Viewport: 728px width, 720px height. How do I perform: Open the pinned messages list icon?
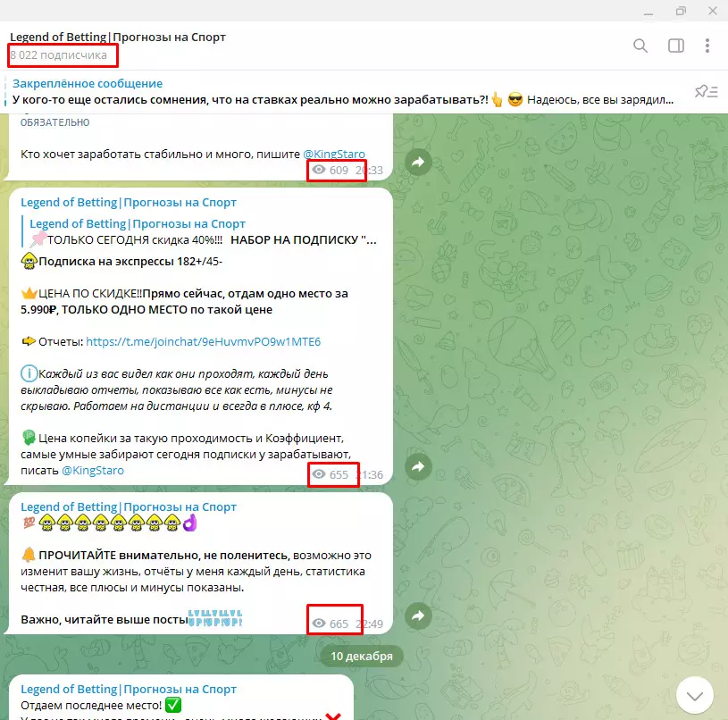(x=707, y=91)
